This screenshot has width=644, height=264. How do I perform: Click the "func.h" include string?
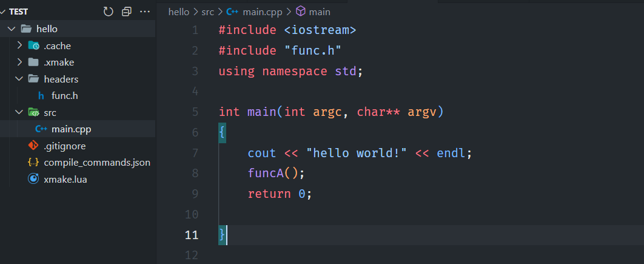313,50
